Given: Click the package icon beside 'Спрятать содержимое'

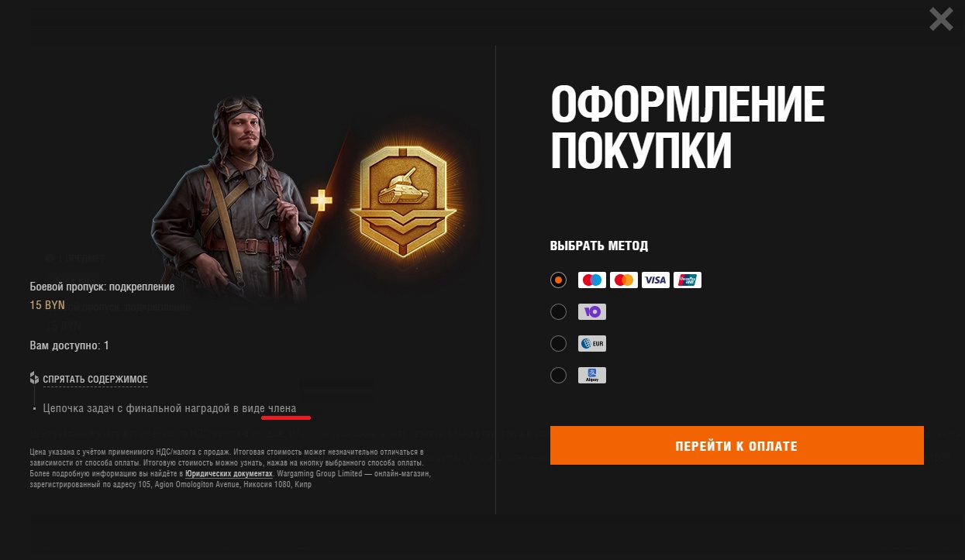Looking at the screenshot, I should pyautogui.click(x=34, y=379).
